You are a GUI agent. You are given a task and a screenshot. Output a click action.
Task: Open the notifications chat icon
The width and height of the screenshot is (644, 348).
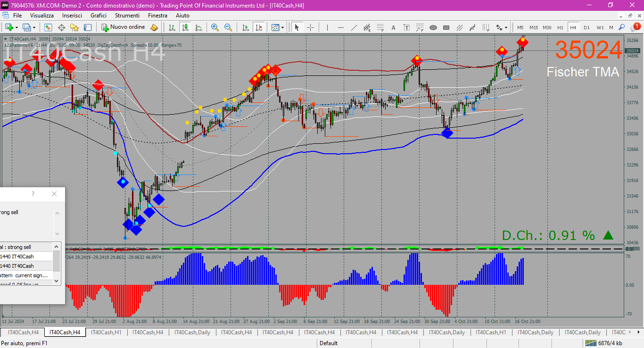635,27
